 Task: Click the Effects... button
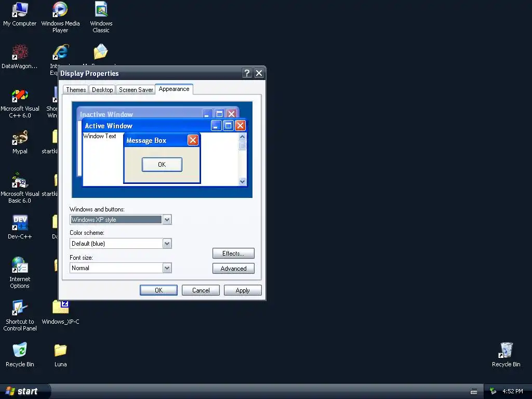(233, 254)
